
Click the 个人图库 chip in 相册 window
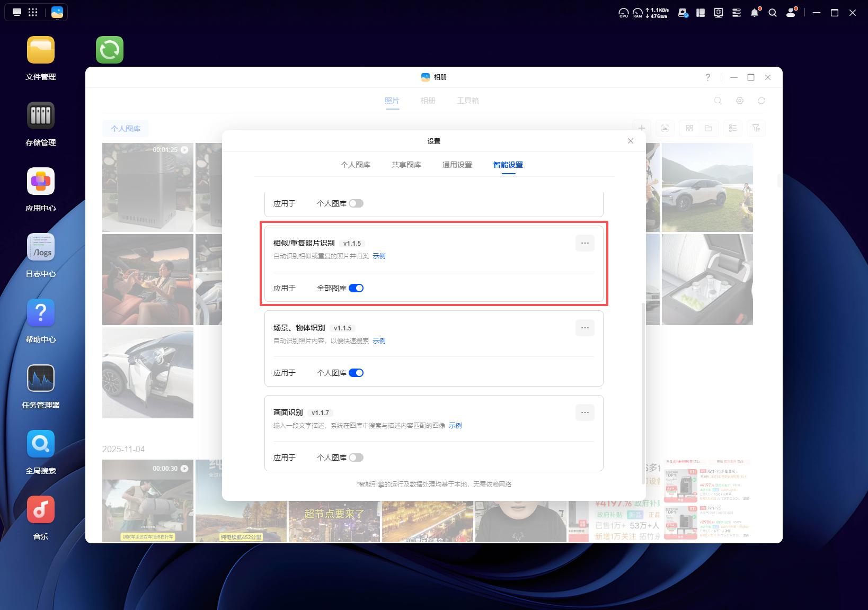click(126, 129)
